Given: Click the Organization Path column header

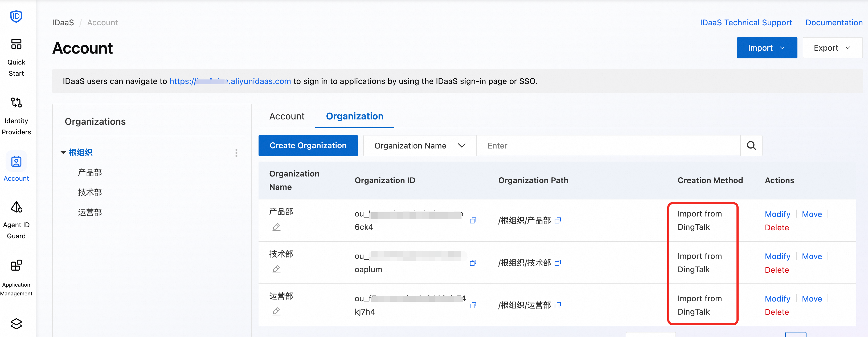Looking at the screenshot, I should pyautogui.click(x=533, y=180).
